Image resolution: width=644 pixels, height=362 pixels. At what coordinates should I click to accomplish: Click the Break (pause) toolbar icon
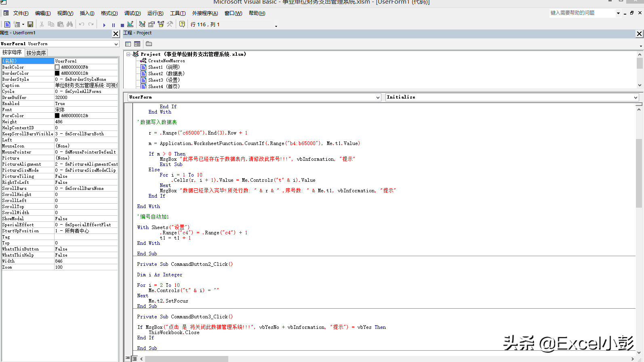pyautogui.click(x=114, y=25)
